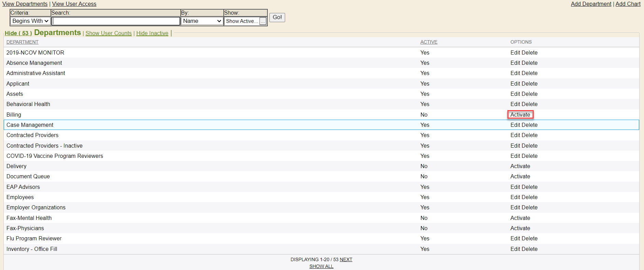
Task: Open the View User Access tab
Action: 74,4
